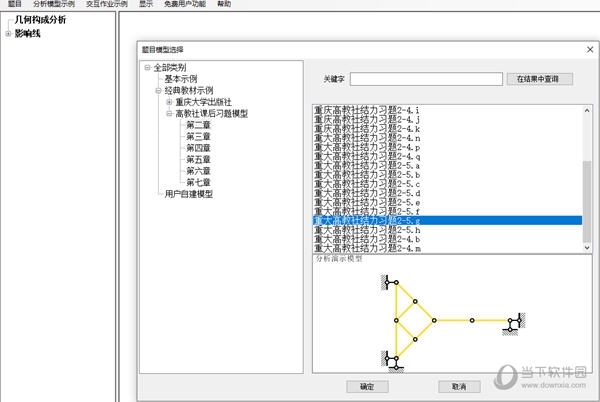Select the 第七章 chapter
This screenshot has height=402, width=600.
coord(198,183)
